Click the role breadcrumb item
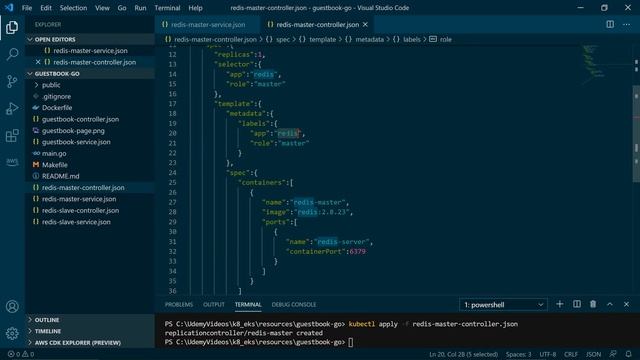 [446, 39]
